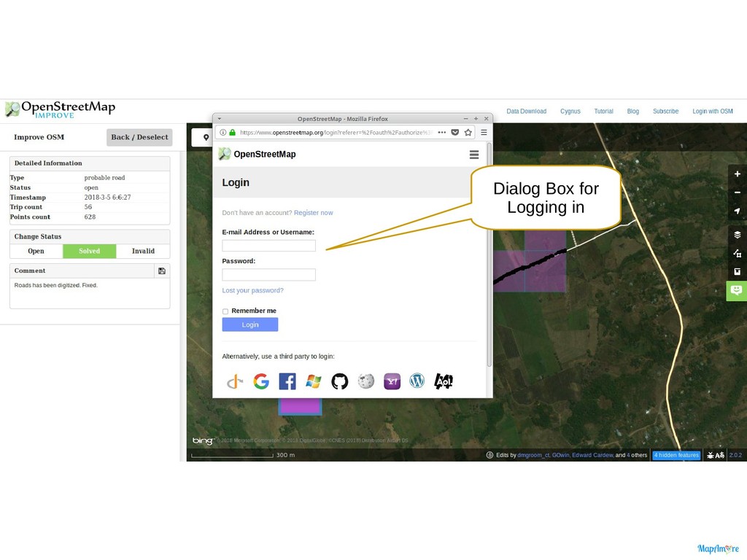Open the map data icon
747x560 pixels.
point(737,253)
